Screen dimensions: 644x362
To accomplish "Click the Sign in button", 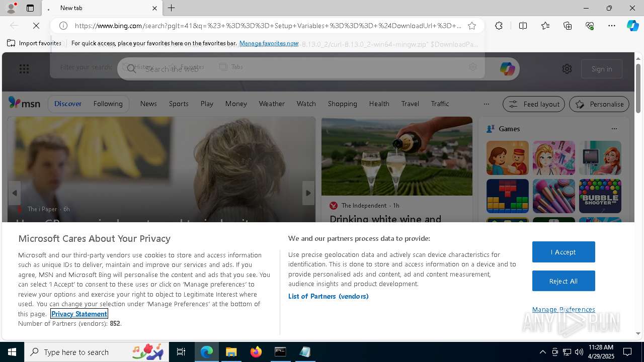I will (x=602, y=69).
